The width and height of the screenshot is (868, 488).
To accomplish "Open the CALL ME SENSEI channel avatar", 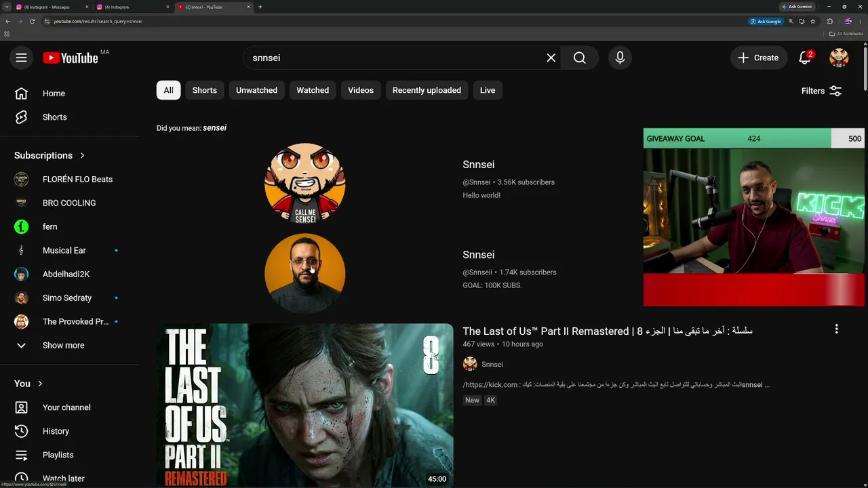I will [305, 183].
